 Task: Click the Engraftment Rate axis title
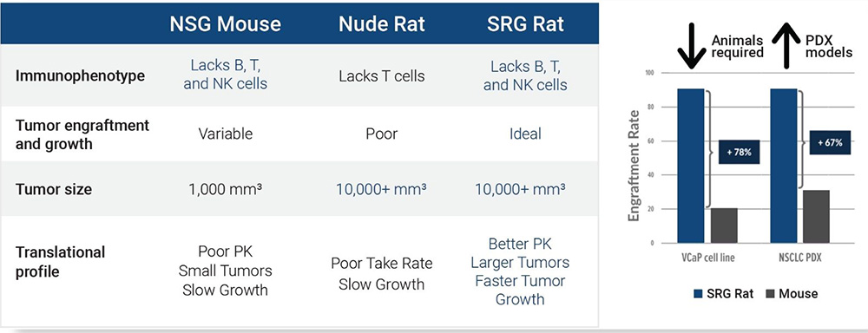[x=634, y=166]
